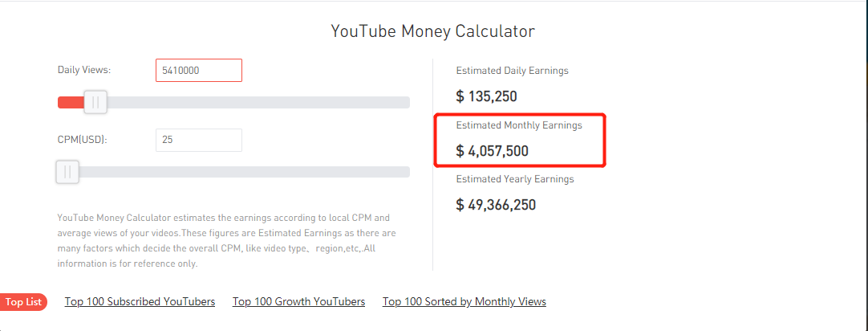The height and width of the screenshot is (331, 868).
Task: Click the calculator description paragraph
Action: [x=227, y=241]
